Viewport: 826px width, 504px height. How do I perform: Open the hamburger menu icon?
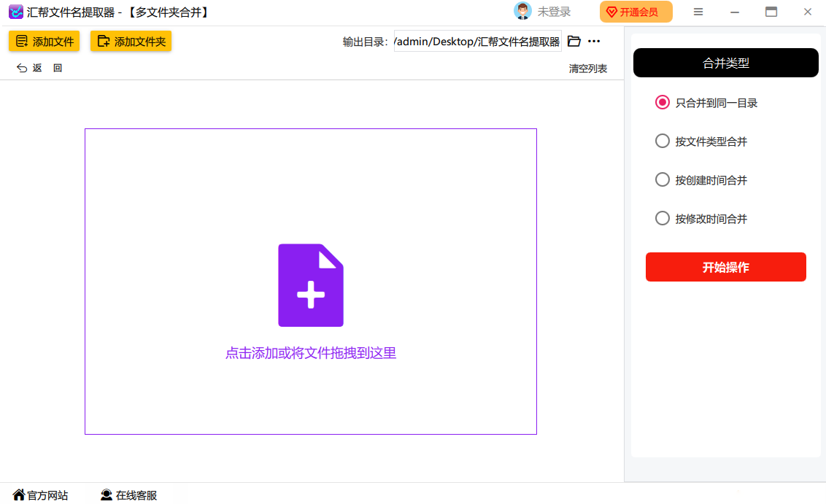coord(698,12)
